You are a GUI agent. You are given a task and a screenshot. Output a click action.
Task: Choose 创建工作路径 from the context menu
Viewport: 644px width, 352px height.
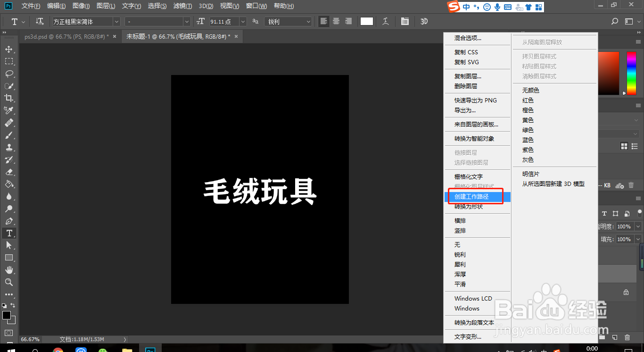click(475, 196)
